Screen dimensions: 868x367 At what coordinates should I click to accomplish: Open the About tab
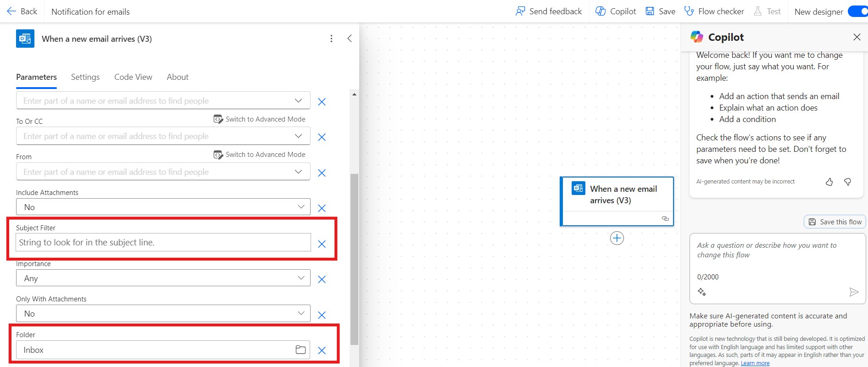click(x=178, y=77)
